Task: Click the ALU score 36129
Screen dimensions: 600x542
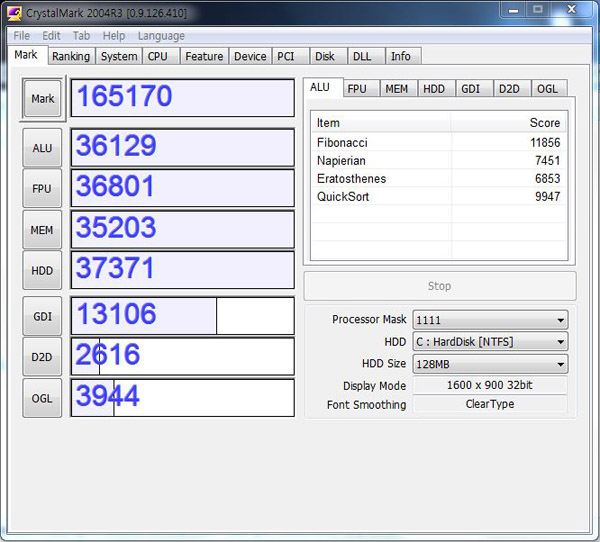Action: tap(183, 148)
